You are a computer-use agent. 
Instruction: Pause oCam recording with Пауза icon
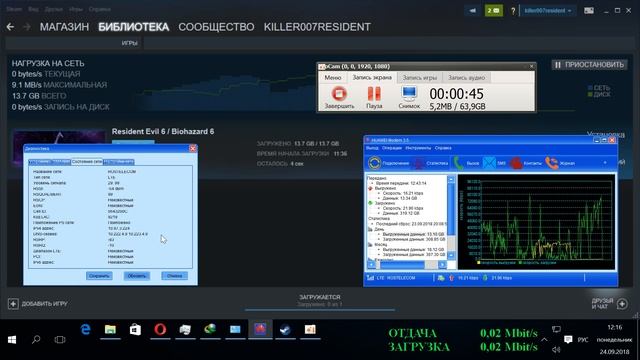[374, 94]
